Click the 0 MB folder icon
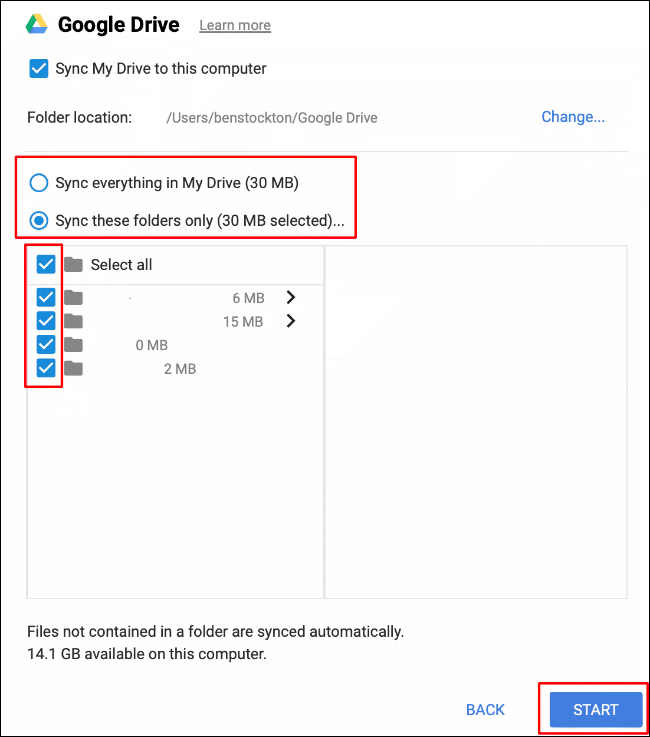650x737 pixels. [73, 345]
